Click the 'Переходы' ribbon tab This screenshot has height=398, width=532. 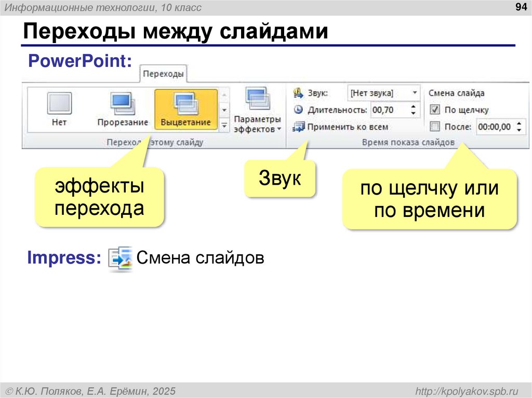pos(163,74)
